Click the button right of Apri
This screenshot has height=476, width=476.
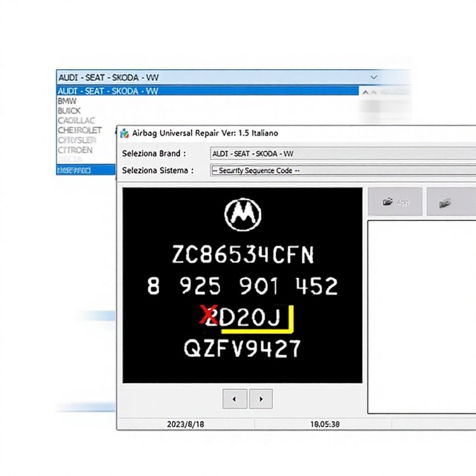[451, 202]
